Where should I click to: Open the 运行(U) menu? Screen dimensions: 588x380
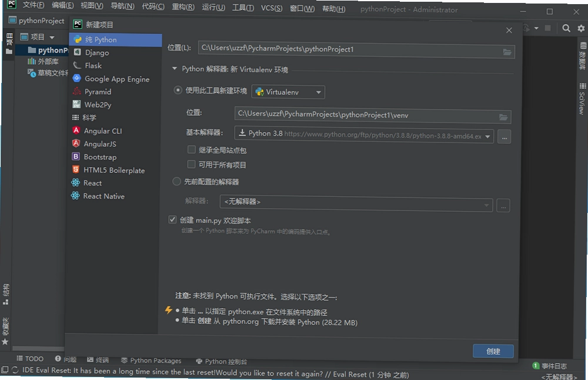click(x=213, y=7)
